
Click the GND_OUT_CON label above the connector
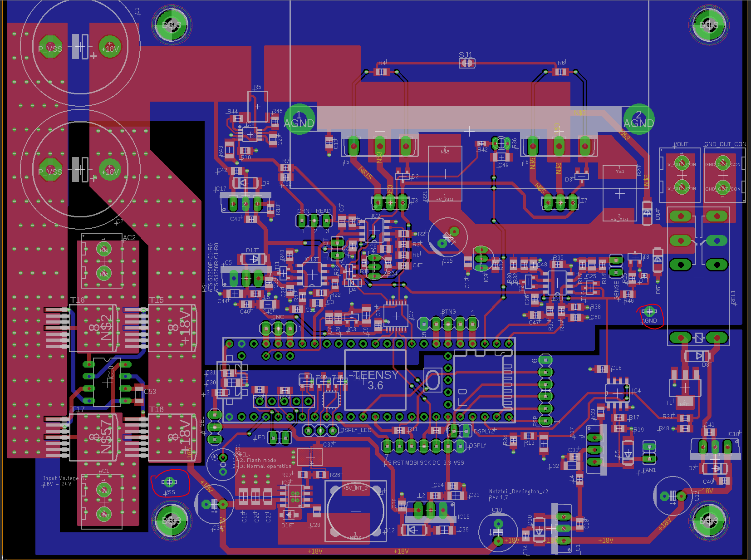tap(725, 144)
